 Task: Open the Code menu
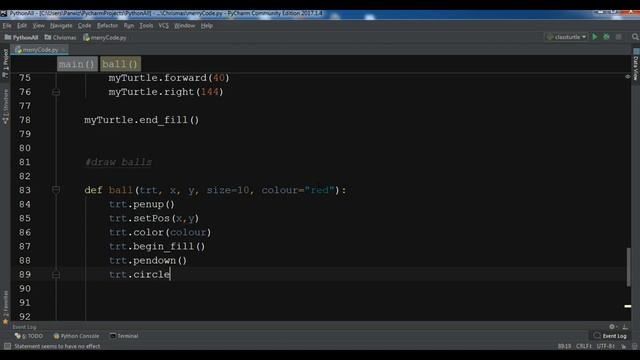coord(84,25)
